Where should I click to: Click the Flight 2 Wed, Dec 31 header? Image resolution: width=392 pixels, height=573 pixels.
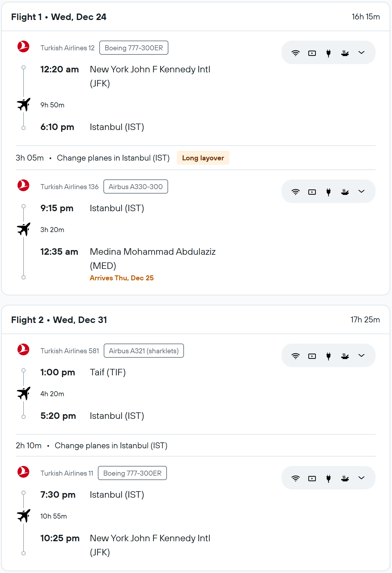(x=59, y=320)
